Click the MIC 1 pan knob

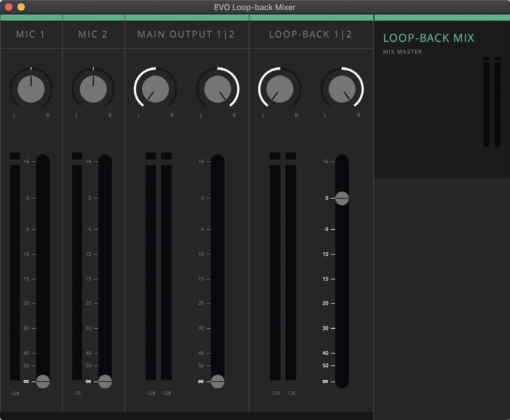pyautogui.click(x=31, y=89)
